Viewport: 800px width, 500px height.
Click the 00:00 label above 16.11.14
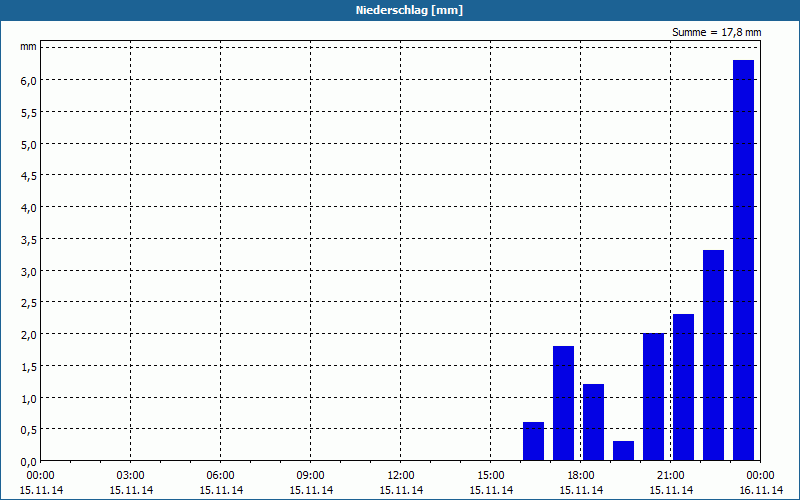[x=761, y=476]
